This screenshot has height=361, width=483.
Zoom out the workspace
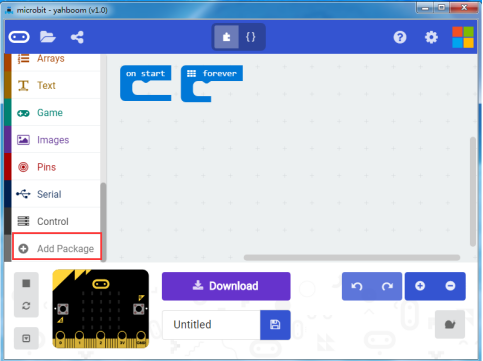pos(450,286)
